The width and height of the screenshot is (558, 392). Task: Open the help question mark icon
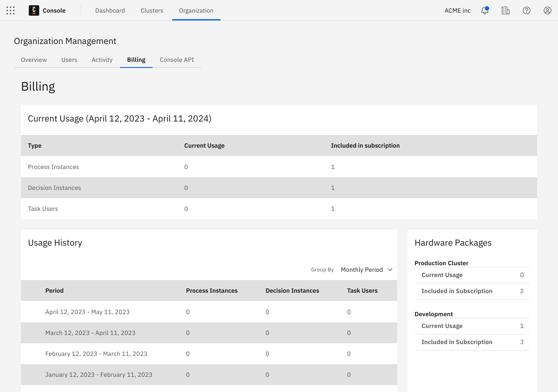[526, 10]
